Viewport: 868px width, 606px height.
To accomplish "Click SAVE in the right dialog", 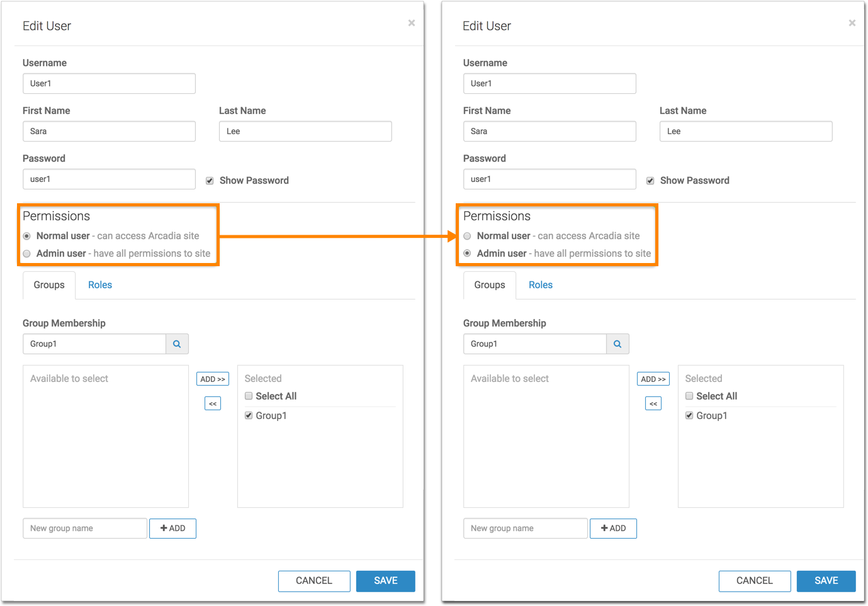I will pos(826,581).
